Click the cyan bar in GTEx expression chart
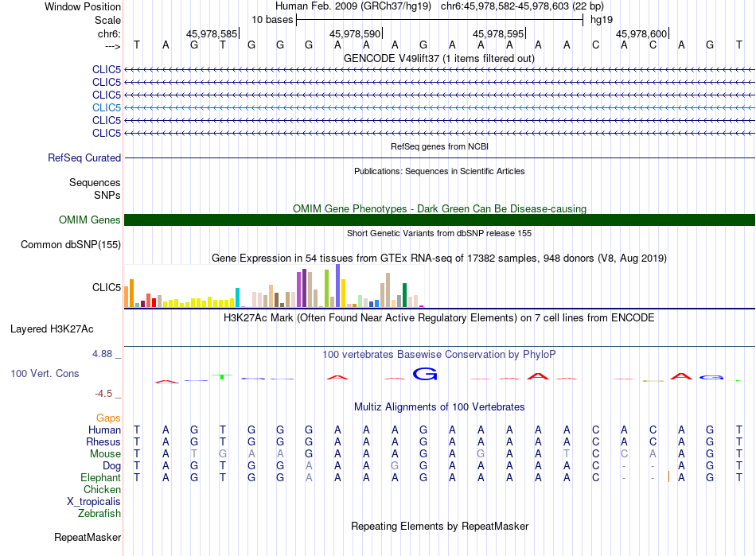This screenshot has height=556, width=756. 237,297
